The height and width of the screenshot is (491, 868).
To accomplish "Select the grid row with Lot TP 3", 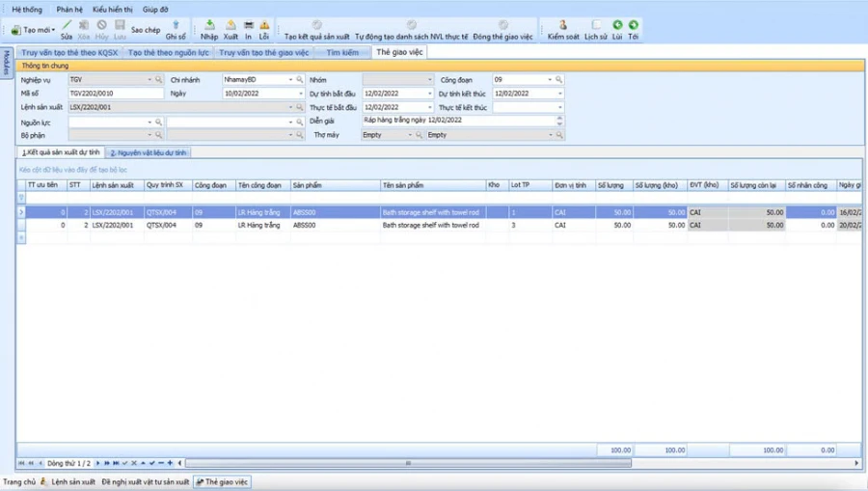I will (440, 226).
